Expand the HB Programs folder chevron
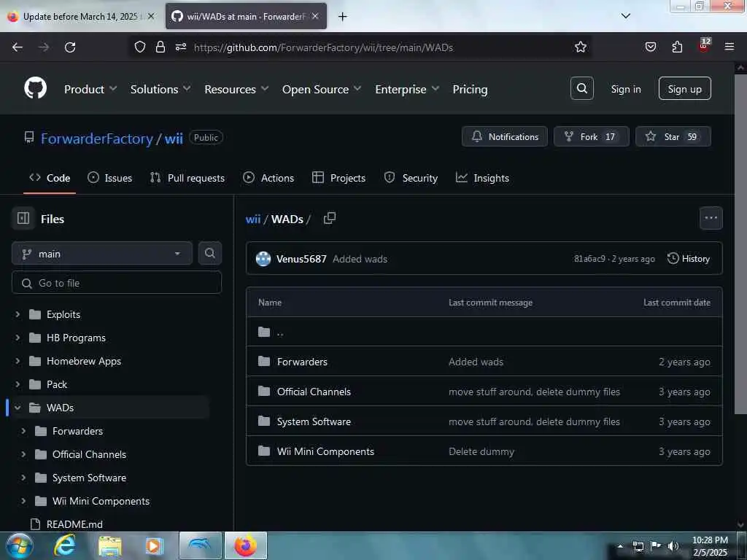 point(18,338)
